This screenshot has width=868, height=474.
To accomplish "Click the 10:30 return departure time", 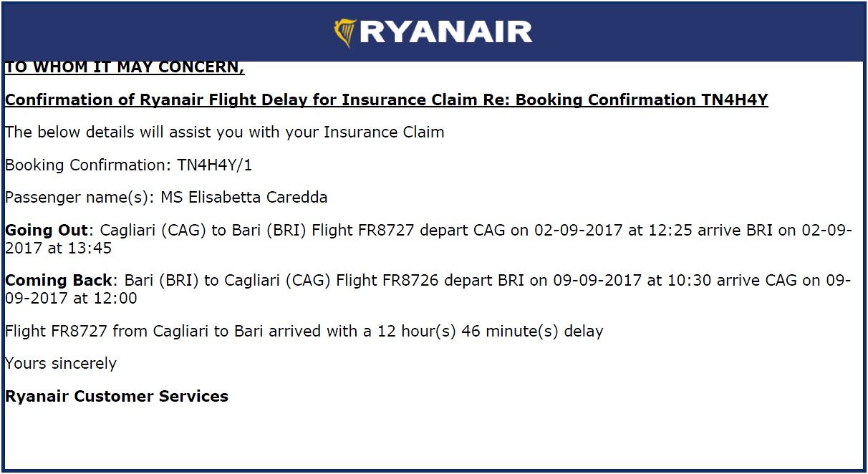I will (x=689, y=280).
